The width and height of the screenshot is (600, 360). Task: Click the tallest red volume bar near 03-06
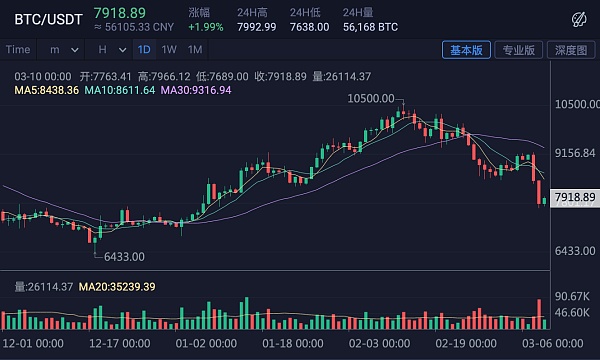(540, 314)
